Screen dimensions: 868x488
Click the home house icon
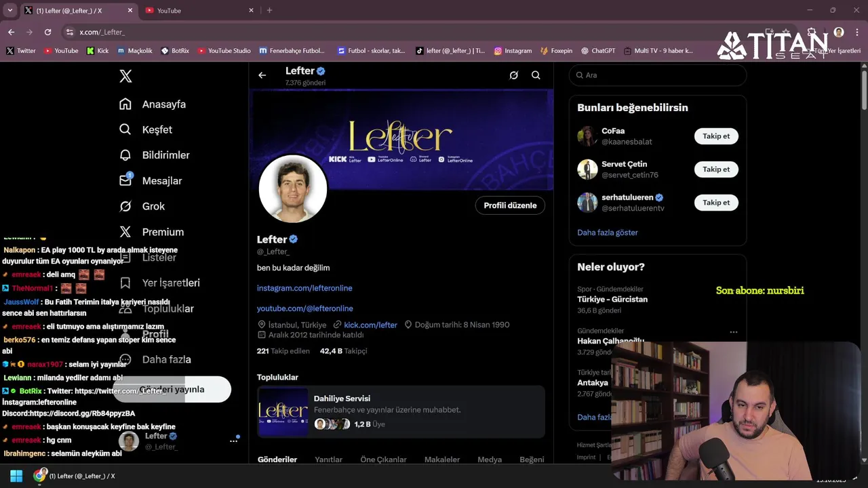125,104
